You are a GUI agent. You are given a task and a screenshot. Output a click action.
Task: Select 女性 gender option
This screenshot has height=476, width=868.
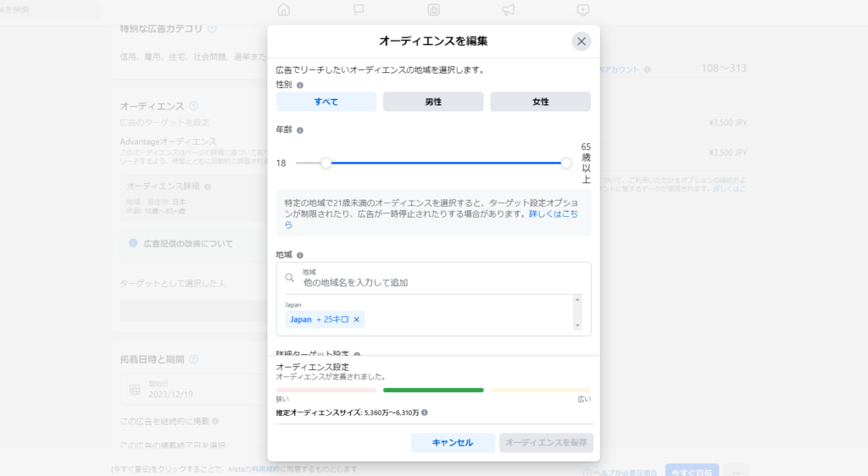point(540,102)
